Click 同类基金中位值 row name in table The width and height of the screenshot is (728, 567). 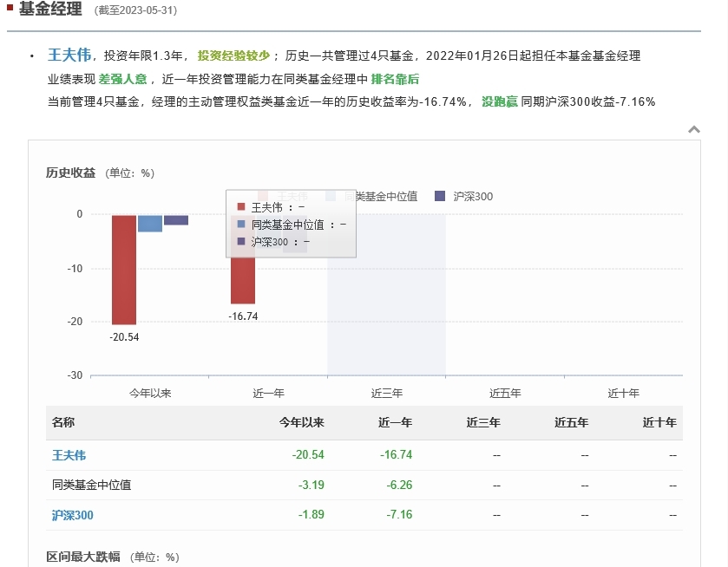click(x=91, y=485)
